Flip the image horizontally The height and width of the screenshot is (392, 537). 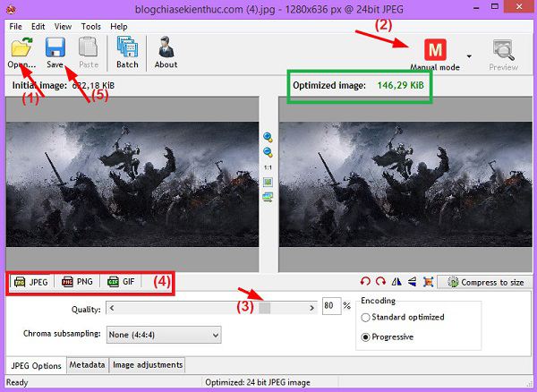396,282
